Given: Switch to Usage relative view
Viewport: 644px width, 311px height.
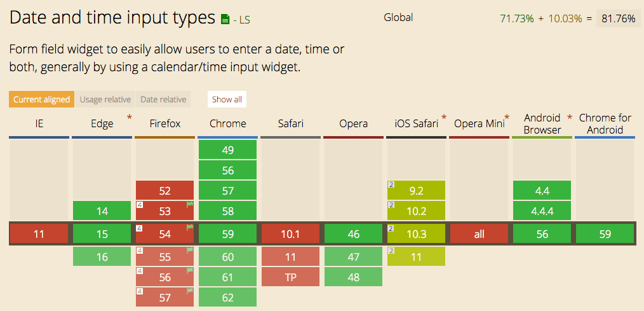Looking at the screenshot, I should click(105, 99).
